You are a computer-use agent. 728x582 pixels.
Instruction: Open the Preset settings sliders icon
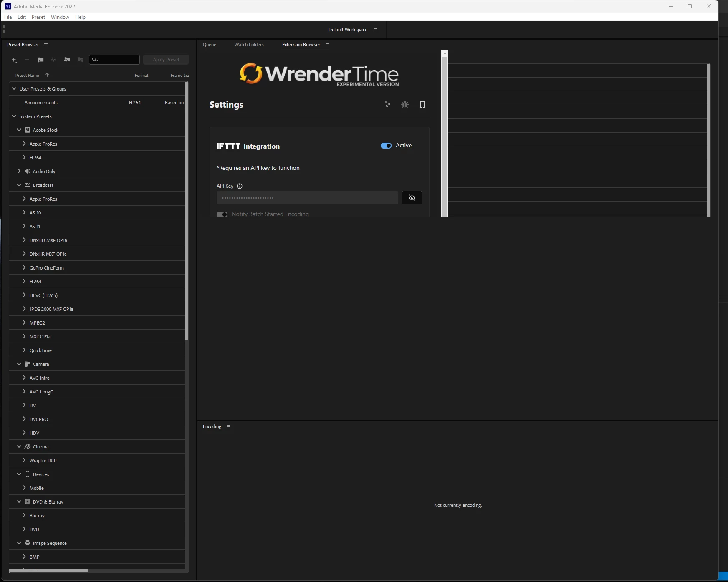click(x=54, y=60)
